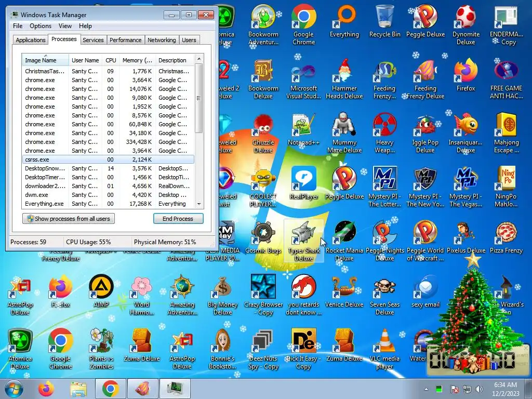532x399 pixels.
Task: Switch to the Performance tab
Action: pos(126,40)
